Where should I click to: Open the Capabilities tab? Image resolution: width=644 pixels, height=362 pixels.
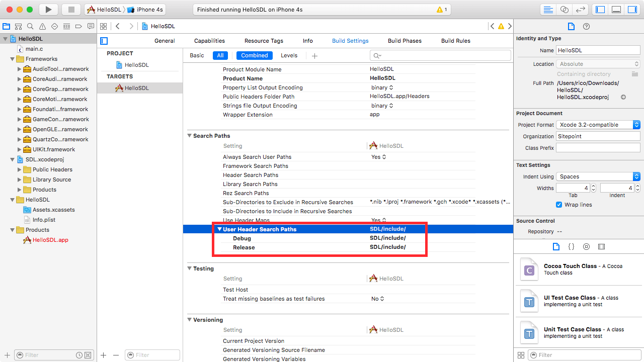point(209,41)
